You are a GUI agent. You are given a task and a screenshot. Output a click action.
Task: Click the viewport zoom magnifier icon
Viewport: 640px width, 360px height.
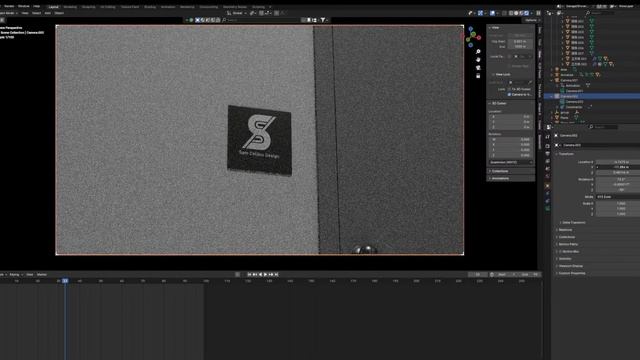click(478, 52)
